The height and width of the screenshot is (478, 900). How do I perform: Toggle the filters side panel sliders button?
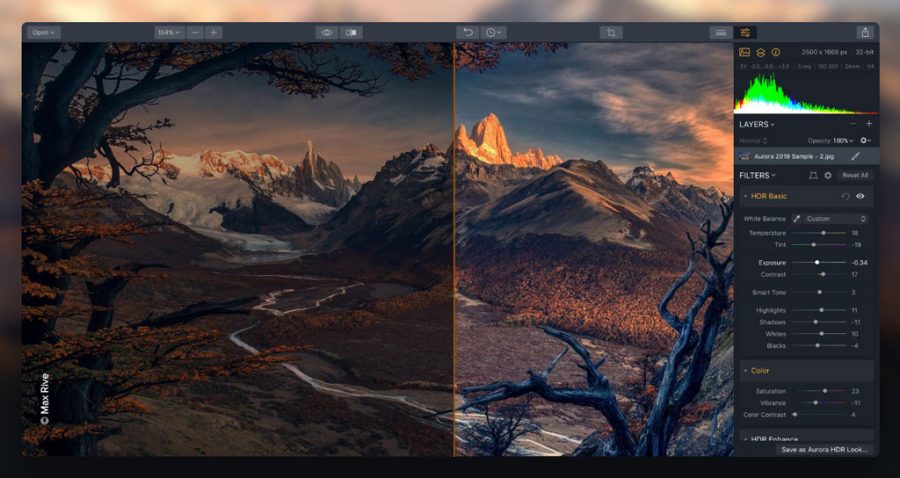745,33
